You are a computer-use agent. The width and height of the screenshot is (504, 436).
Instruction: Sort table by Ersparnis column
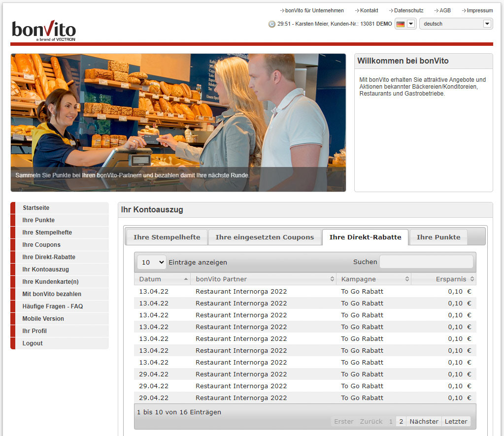point(444,279)
